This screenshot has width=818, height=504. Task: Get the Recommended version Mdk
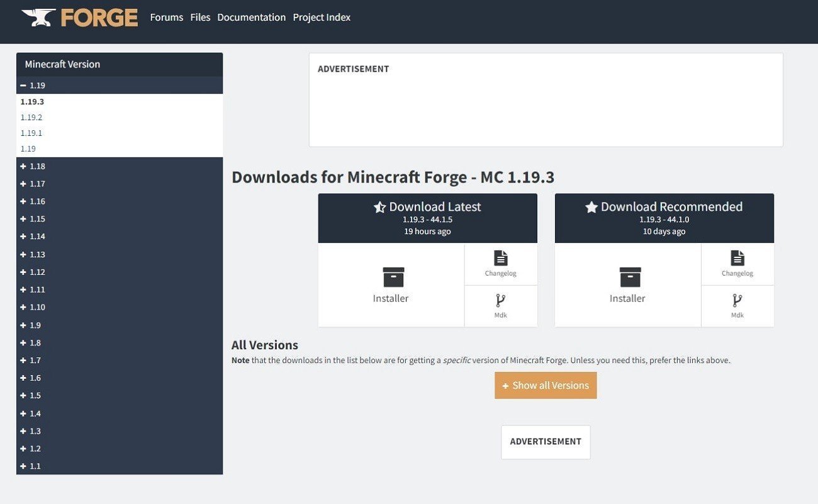(x=737, y=306)
